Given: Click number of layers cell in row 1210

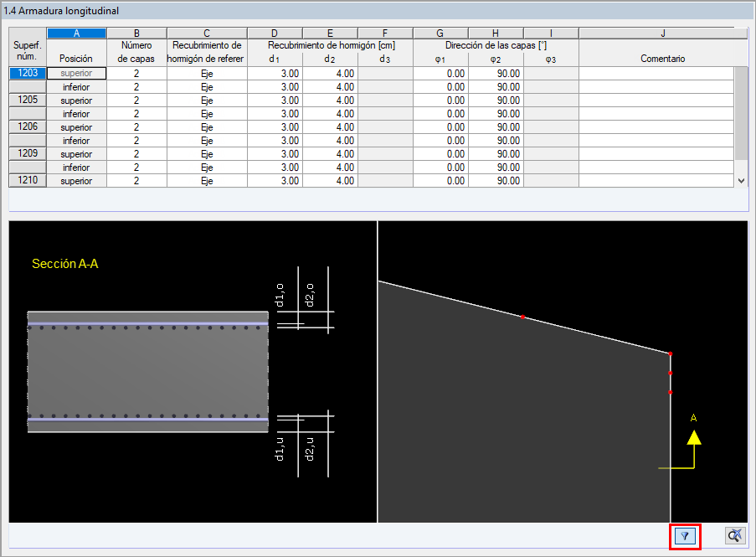Looking at the screenshot, I should tap(136, 181).
